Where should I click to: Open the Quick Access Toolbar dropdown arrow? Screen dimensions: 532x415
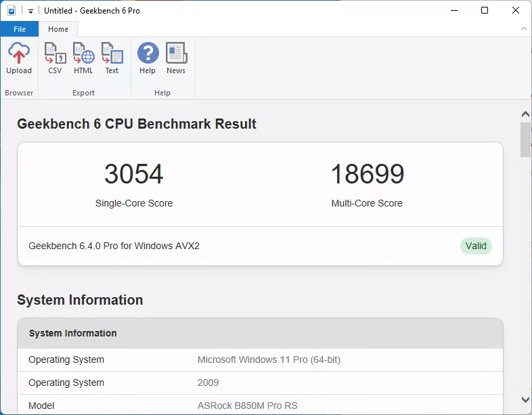30,12
